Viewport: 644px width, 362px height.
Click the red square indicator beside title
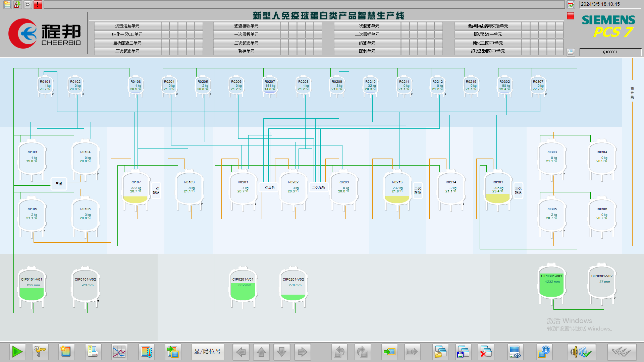click(x=570, y=16)
